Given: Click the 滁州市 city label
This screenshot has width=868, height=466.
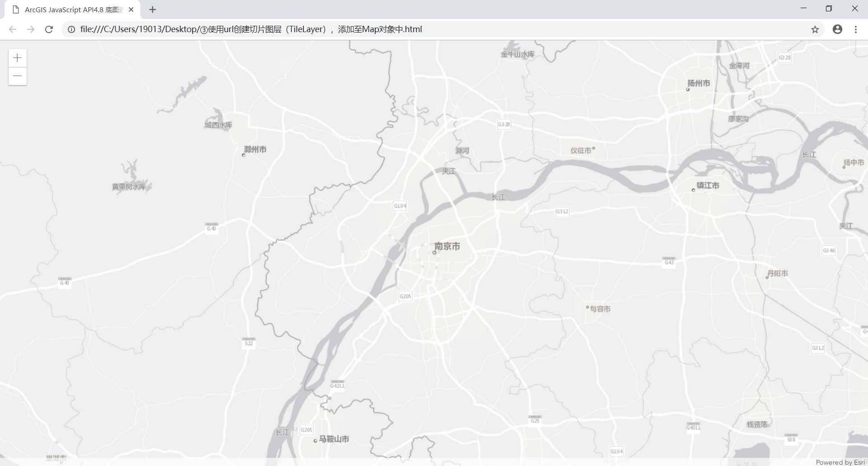Looking at the screenshot, I should (255, 149).
